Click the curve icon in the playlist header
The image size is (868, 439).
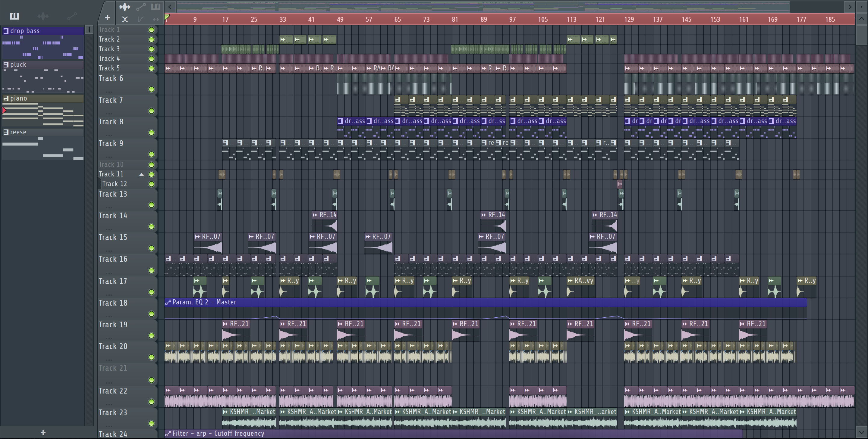(141, 19)
